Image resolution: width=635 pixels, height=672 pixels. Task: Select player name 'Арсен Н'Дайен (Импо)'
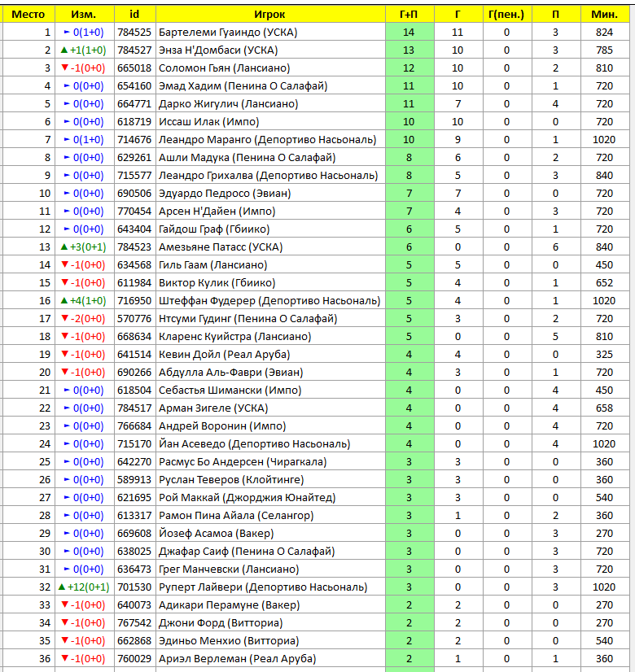pos(217,212)
